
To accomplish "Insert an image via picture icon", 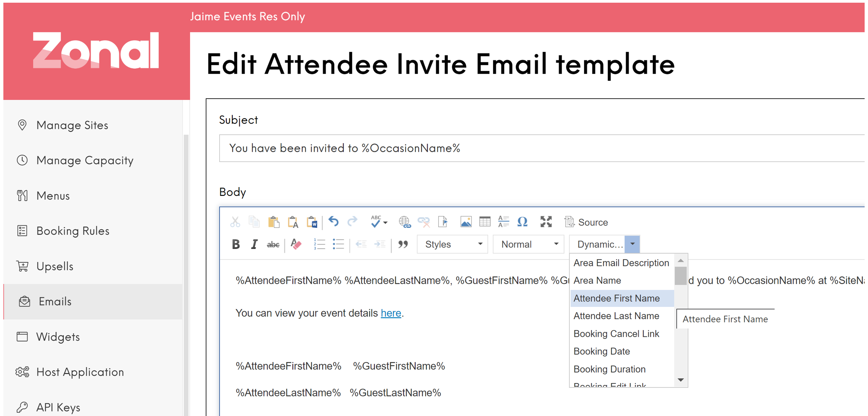I will tap(466, 222).
